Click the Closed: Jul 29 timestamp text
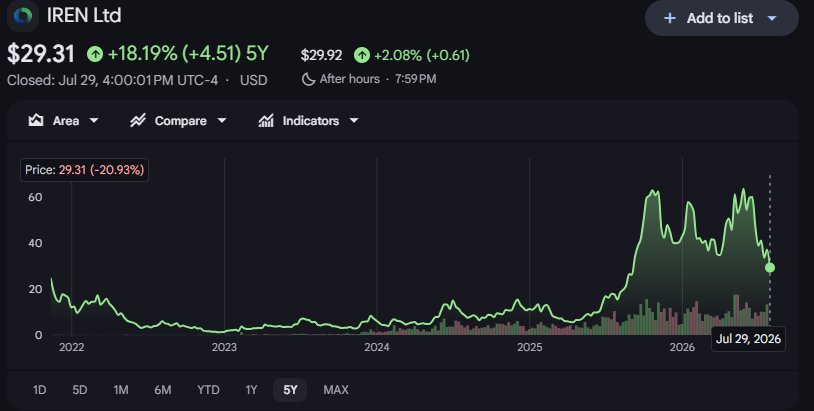Screen dimensions: 814x411 tap(113, 80)
